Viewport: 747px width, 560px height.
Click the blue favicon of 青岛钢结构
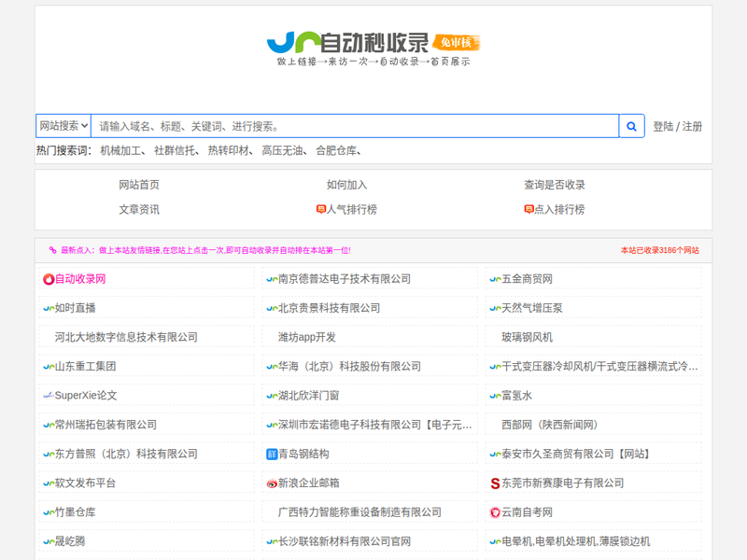tap(272, 455)
